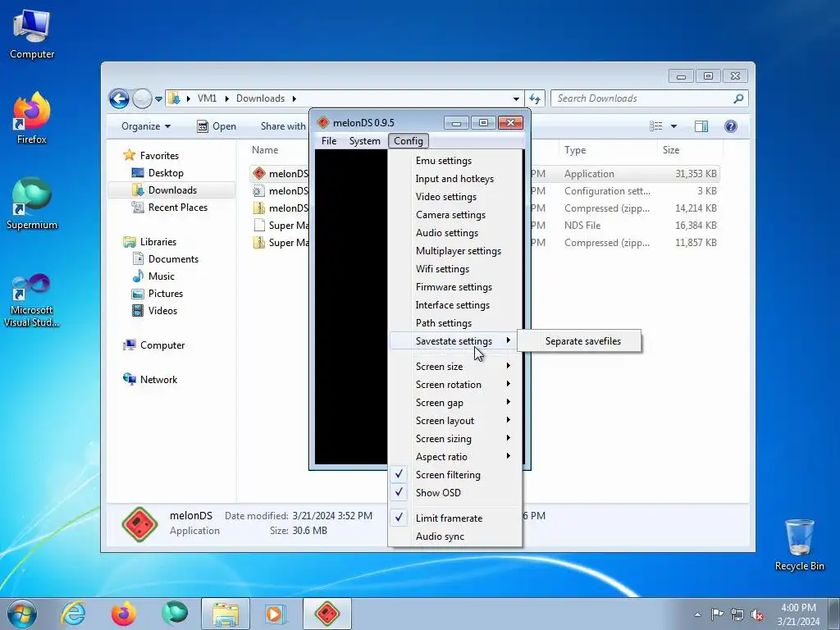Open Windows Media Player from the taskbar
The width and height of the screenshot is (840, 630).
[276, 614]
